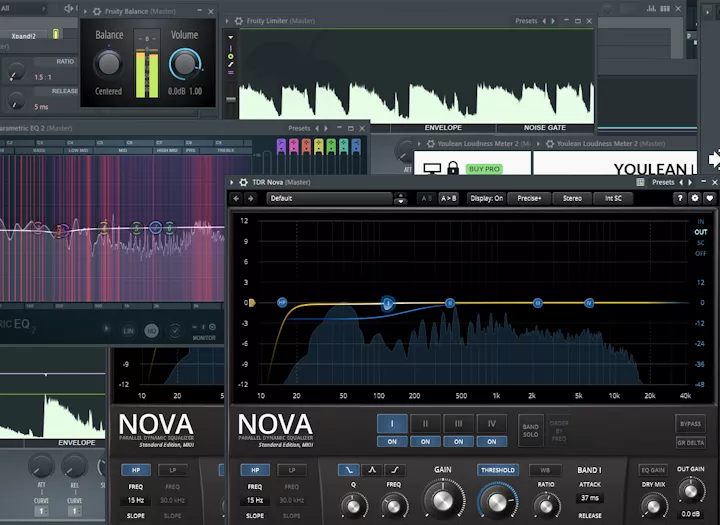Select the bell filter shape
Screen dimensions: 720x525
pos(372,470)
